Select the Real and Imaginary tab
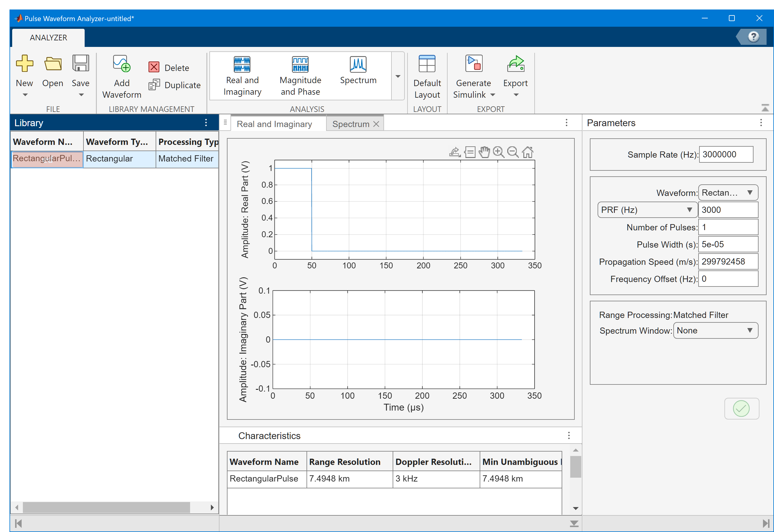774x532 pixels. coord(274,124)
